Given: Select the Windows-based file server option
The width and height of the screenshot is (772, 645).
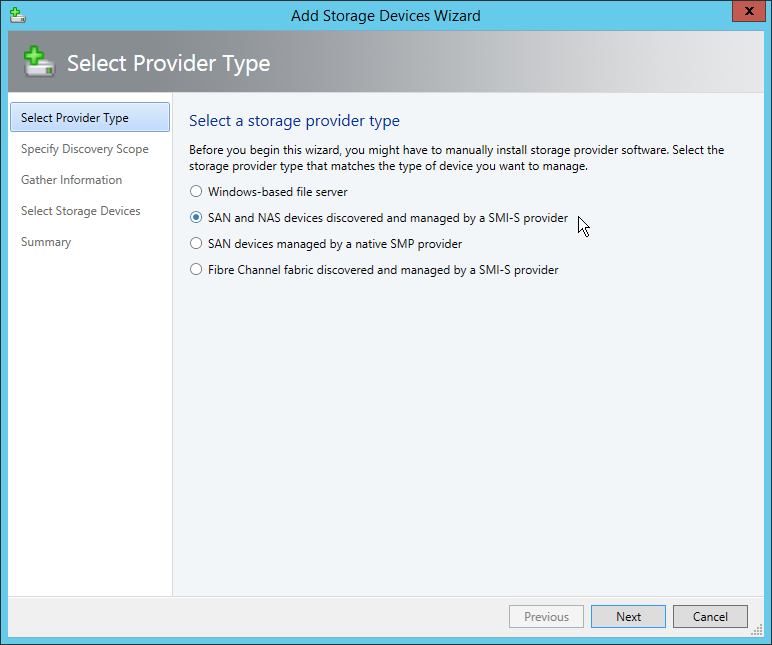Looking at the screenshot, I should click(197, 191).
